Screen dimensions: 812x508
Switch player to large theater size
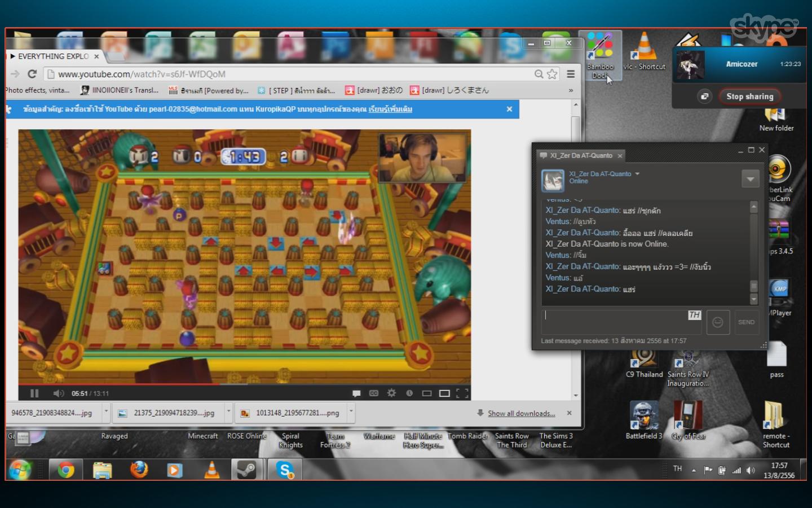tap(444, 393)
